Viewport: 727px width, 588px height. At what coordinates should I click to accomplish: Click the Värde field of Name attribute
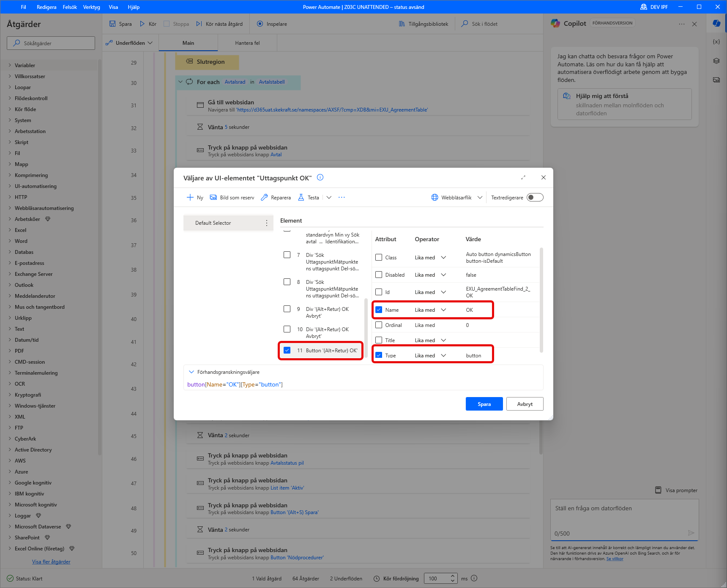(478, 310)
